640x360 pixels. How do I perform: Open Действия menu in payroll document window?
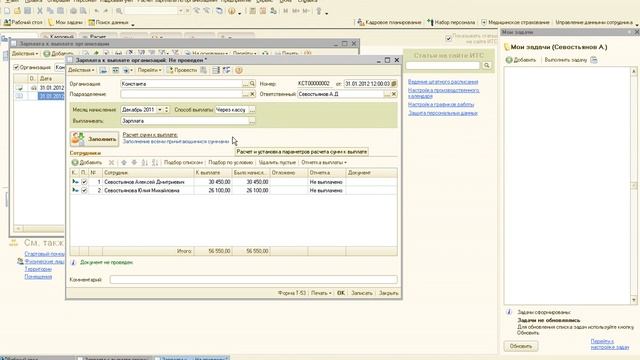(81, 70)
